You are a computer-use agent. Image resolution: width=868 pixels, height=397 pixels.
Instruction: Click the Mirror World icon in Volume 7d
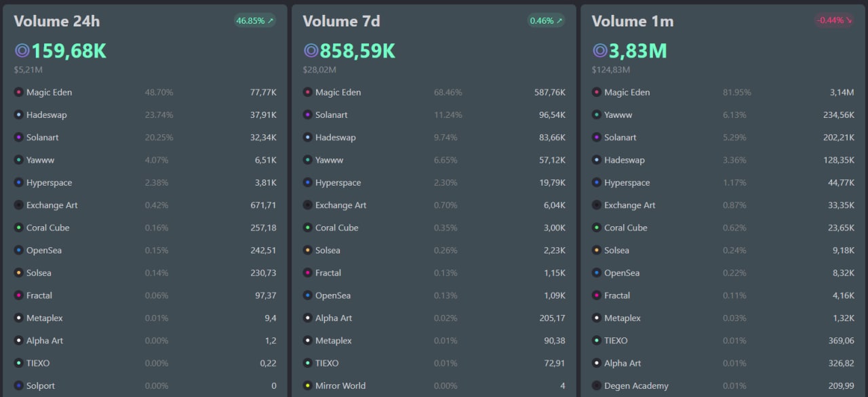pos(308,386)
